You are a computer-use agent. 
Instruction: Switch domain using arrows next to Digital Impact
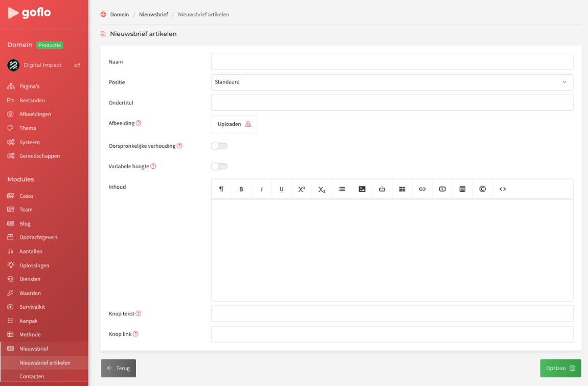coord(77,65)
